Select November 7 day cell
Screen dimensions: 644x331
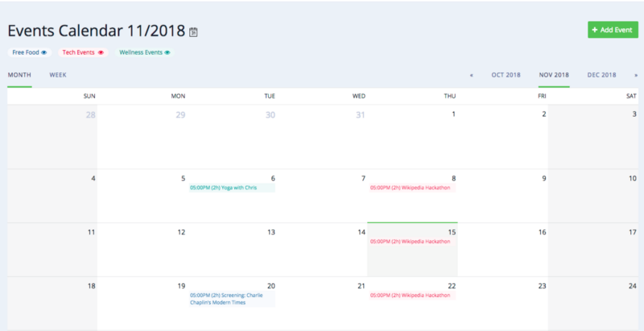coord(323,197)
